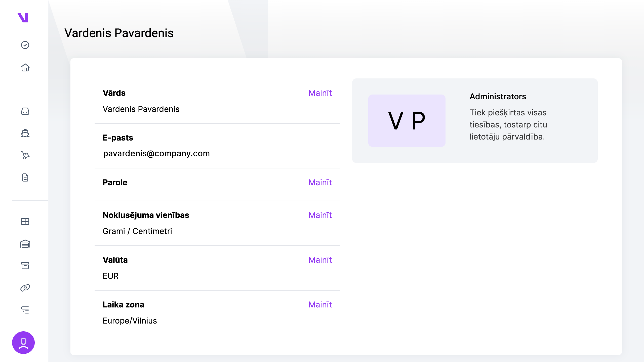Image resolution: width=644 pixels, height=362 pixels.
Task: Click Mainīt next to Vārds
Action: coord(320,93)
